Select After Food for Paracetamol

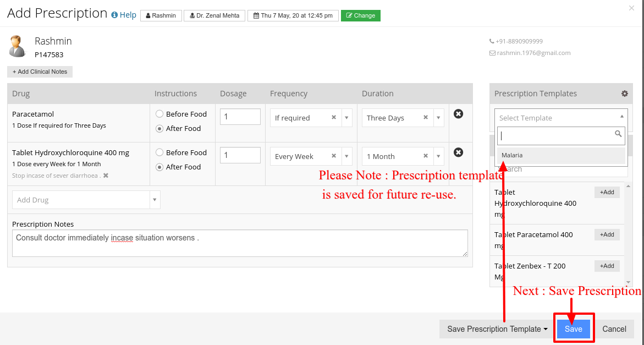pos(159,129)
